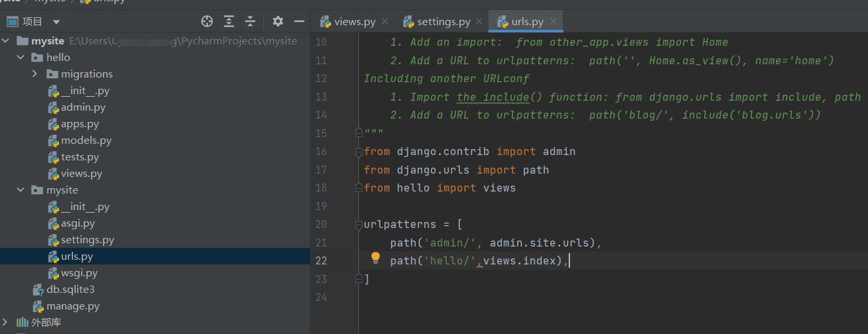868x334 pixels.
Task: Select tests.py in project tree
Action: 80,157
